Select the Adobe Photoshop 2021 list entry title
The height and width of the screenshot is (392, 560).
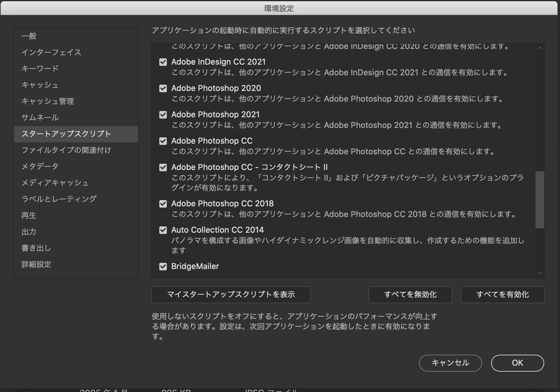click(215, 114)
